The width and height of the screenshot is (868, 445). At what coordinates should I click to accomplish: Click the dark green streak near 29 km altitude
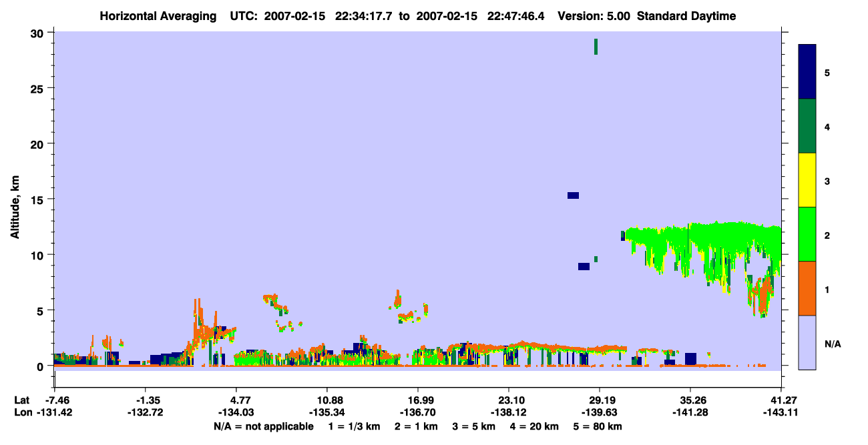tap(596, 47)
